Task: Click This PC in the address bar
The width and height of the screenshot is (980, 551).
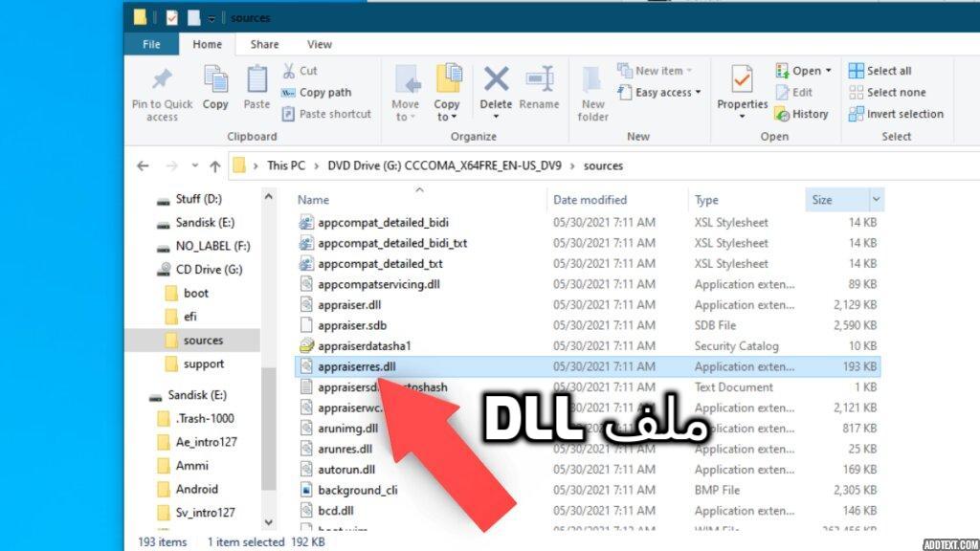Action: [285, 165]
